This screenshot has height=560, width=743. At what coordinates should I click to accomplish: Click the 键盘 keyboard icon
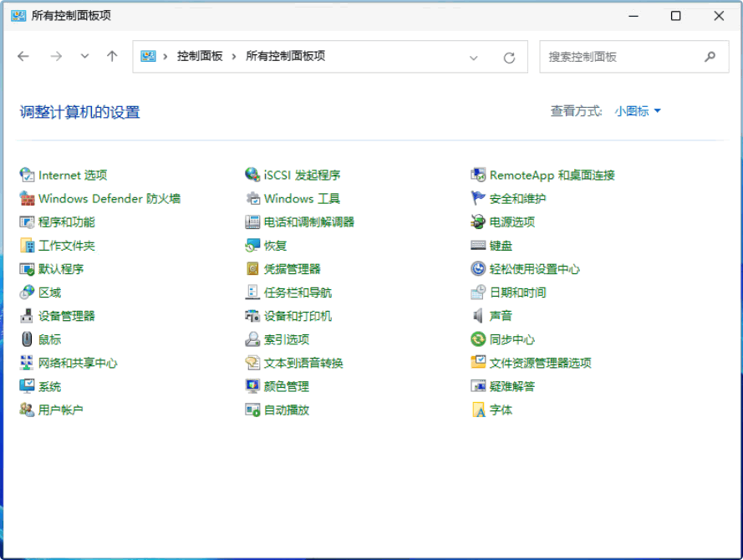(478, 246)
